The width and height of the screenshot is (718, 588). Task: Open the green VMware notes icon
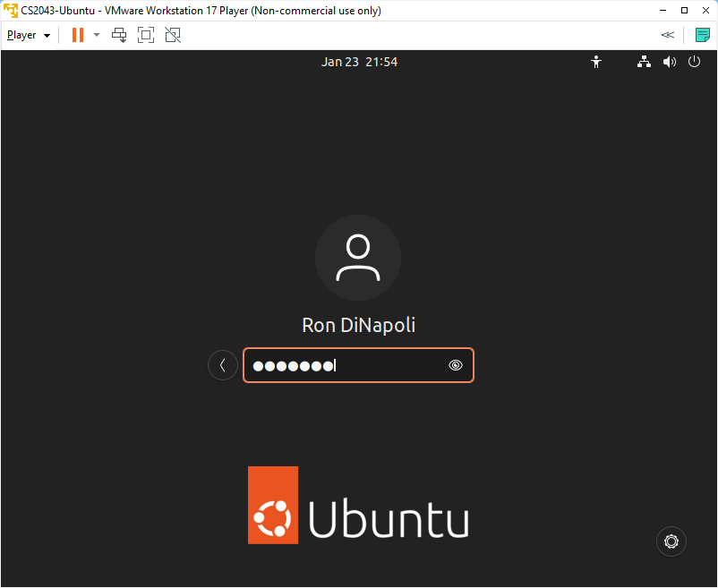[703, 35]
